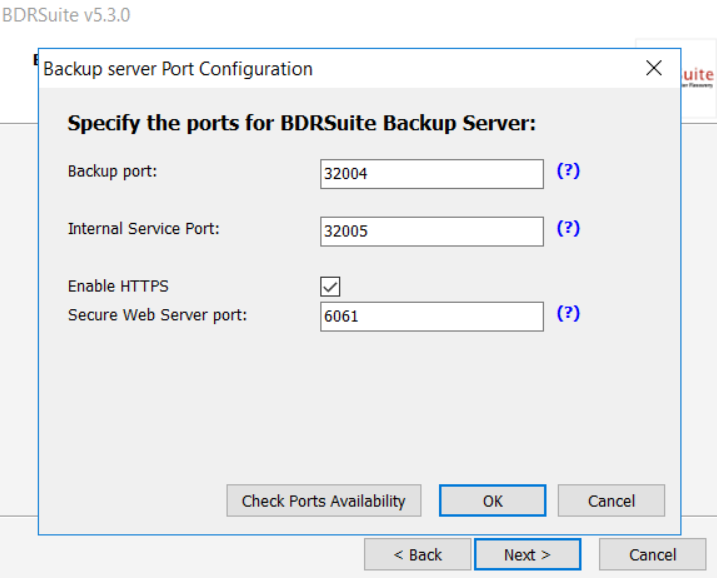Go Back in the BDRSuite installer
This screenshot has height=578, width=717.
417,555
